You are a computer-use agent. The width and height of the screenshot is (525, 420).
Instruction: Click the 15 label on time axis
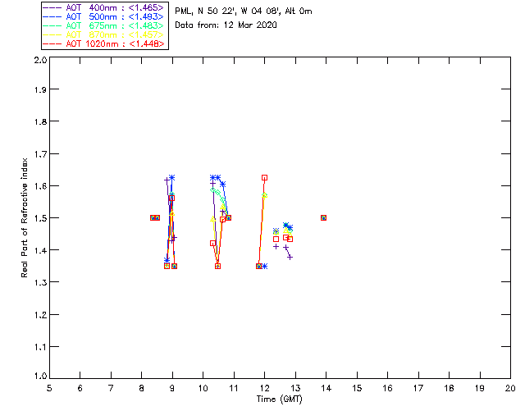coord(357,388)
